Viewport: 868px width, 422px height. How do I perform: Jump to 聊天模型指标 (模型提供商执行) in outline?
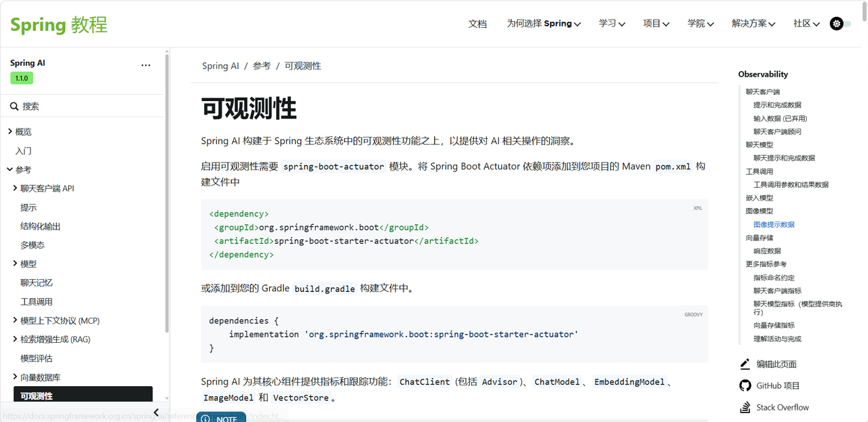point(797,308)
